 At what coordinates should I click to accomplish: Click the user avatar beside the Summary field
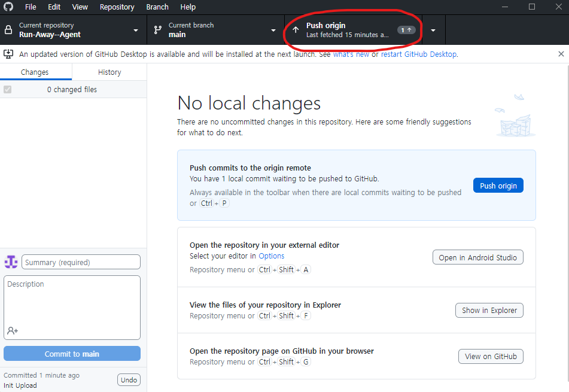[11, 262]
